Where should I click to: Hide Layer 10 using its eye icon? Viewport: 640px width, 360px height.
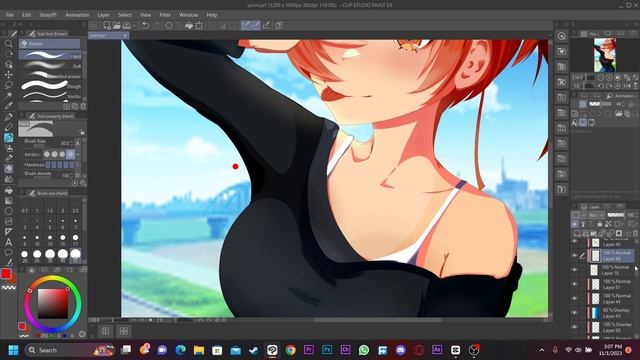575,270
